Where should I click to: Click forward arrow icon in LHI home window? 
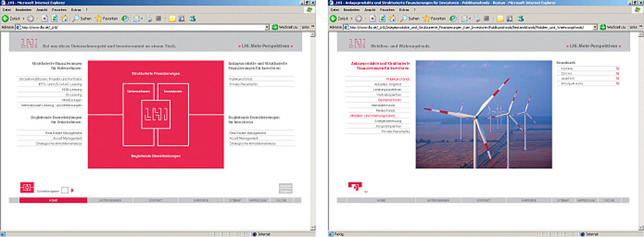coord(30,19)
